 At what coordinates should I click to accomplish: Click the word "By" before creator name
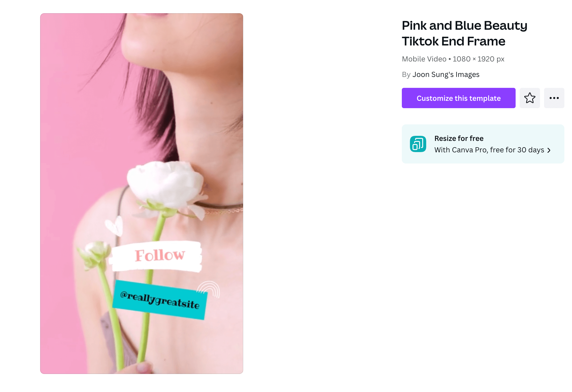click(406, 74)
